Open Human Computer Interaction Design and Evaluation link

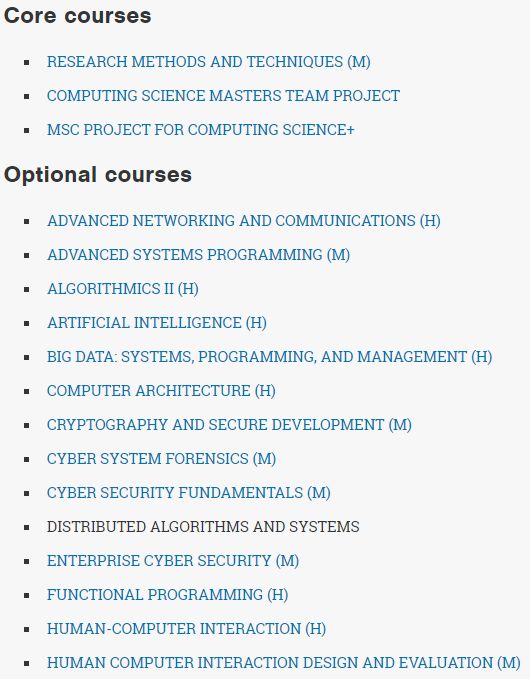point(284,663)
